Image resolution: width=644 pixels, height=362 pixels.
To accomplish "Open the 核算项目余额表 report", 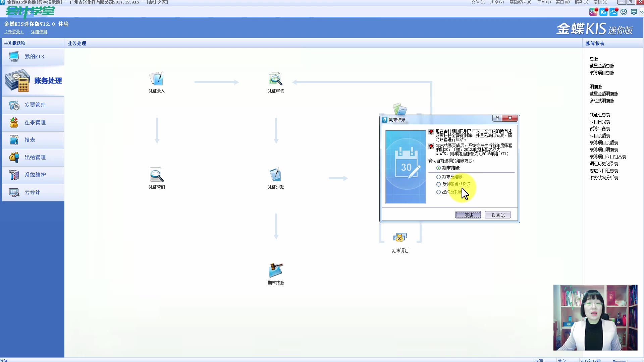I will (x=604, y=143).
